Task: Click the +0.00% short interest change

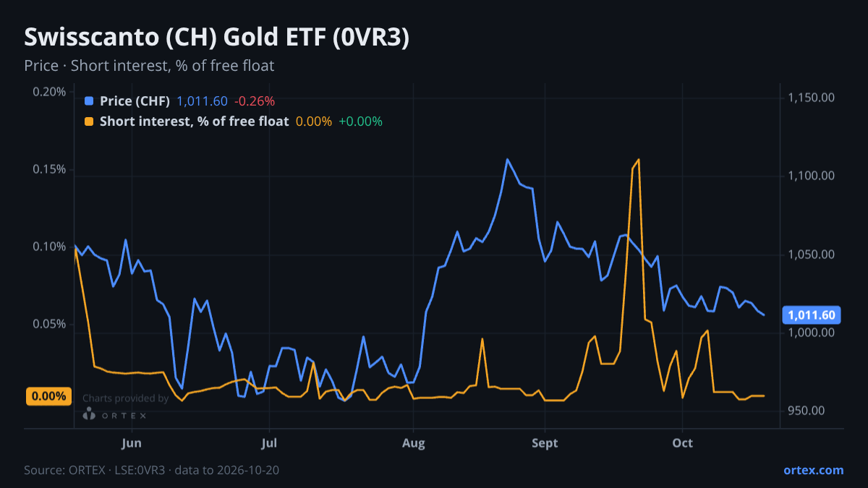Action: coord(360,121)
